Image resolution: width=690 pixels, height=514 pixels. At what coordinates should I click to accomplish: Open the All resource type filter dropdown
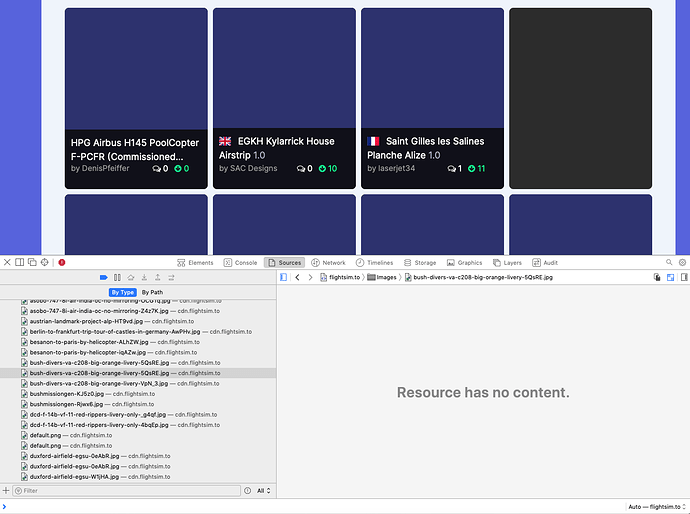pyautogui.click(x=263, y=491)
